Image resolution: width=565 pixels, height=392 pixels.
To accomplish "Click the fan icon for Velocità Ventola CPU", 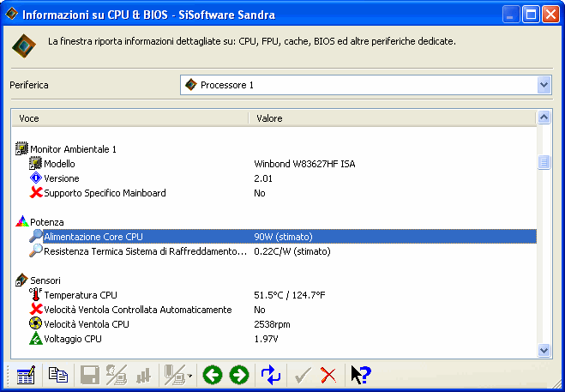I will [35, 323].
